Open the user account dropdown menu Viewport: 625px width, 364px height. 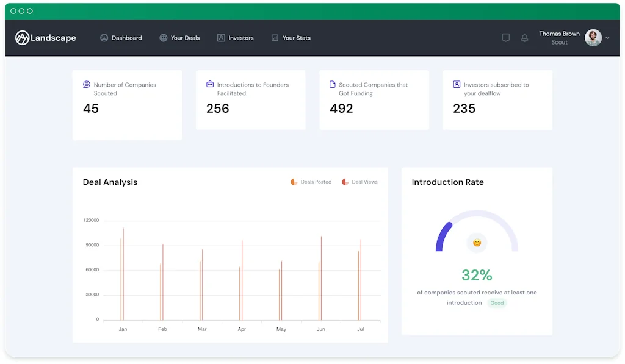click(593, 37)
